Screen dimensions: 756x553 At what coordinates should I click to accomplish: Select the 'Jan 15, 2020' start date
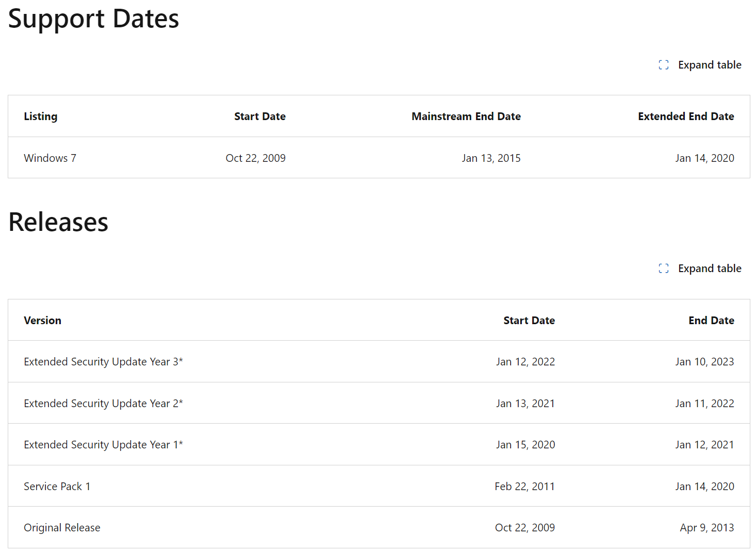[x=525, y=445]
